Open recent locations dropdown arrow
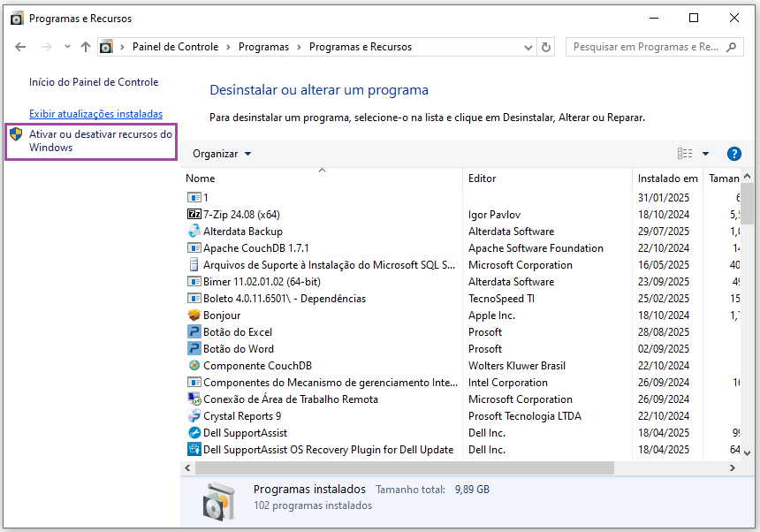 click(67, 47)
